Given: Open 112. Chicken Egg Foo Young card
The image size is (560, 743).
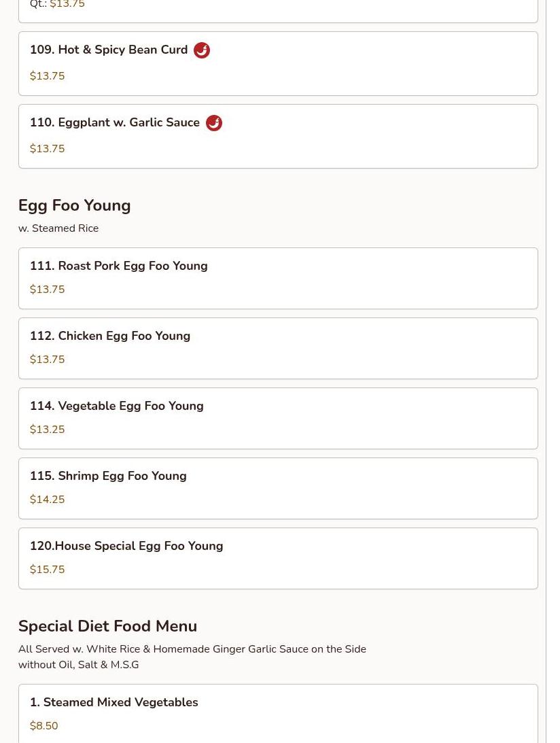Looking at the screenshot, I should pyautogui.click(x=278, y=348).
